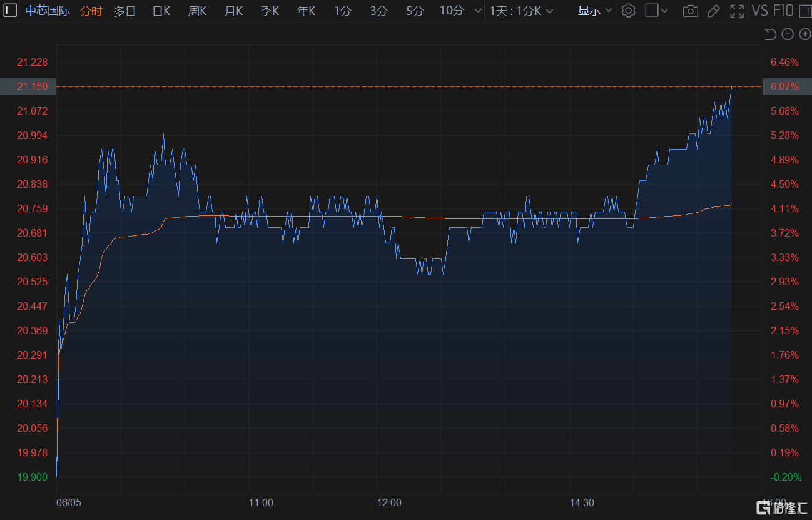The height and width of the screenshot is (520, 812).
Task: Switch to 月K chart tab
Action: pos(233,11)
